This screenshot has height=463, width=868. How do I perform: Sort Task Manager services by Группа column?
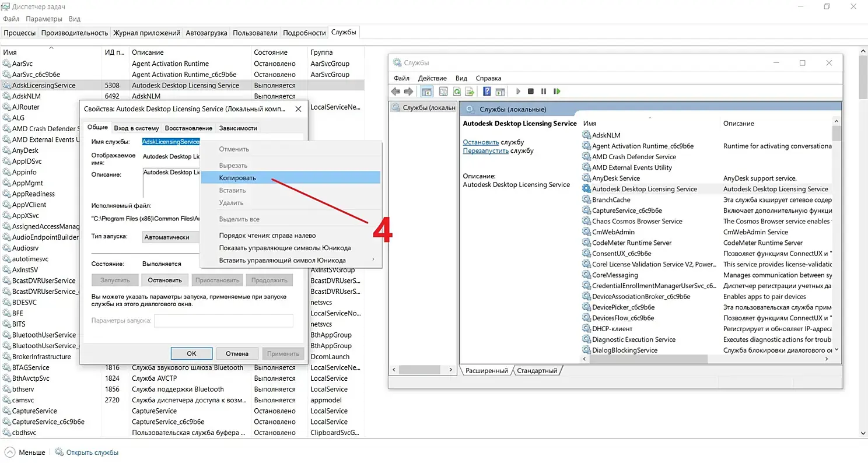335,52
